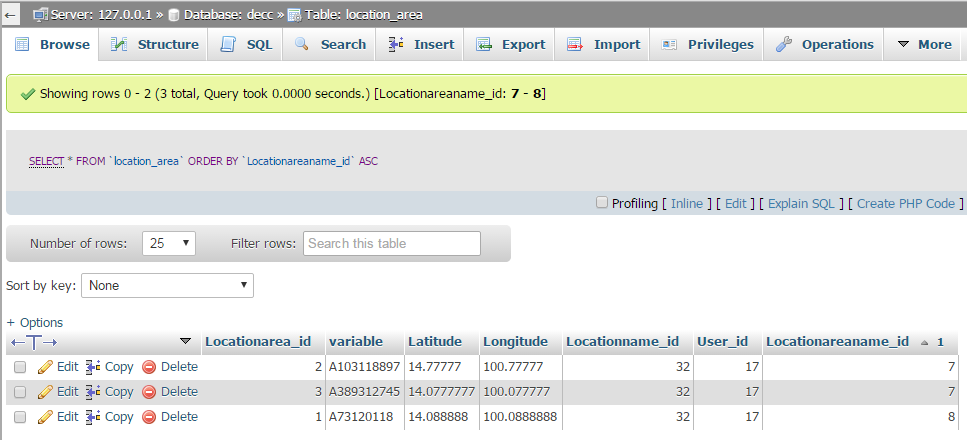Sort by Locationname_id column header
Image resolution: width=967 pixels, height=440 pixels.
622,341
